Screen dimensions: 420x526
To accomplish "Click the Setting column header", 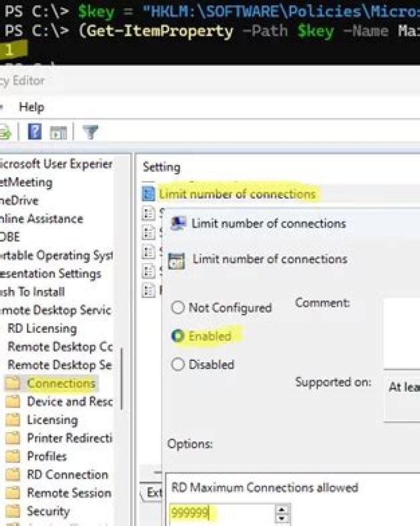I will (162, 167).
